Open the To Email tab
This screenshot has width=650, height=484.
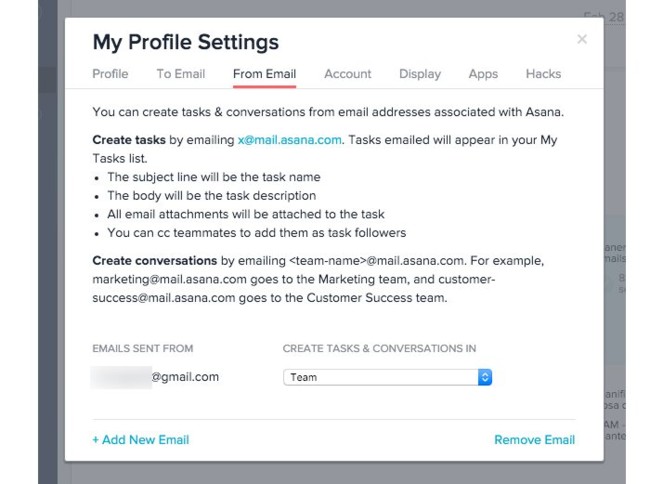pyautogui.click(x=181, y=74)
